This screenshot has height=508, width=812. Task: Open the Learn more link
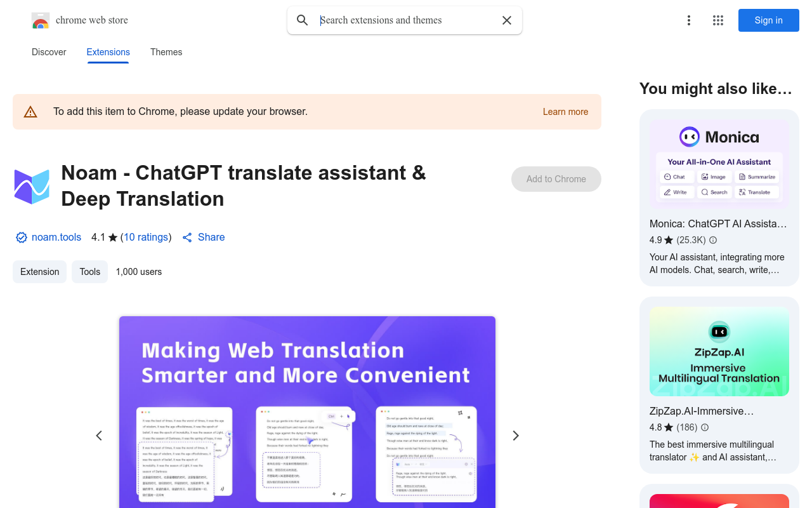click(x=565, y=112)
